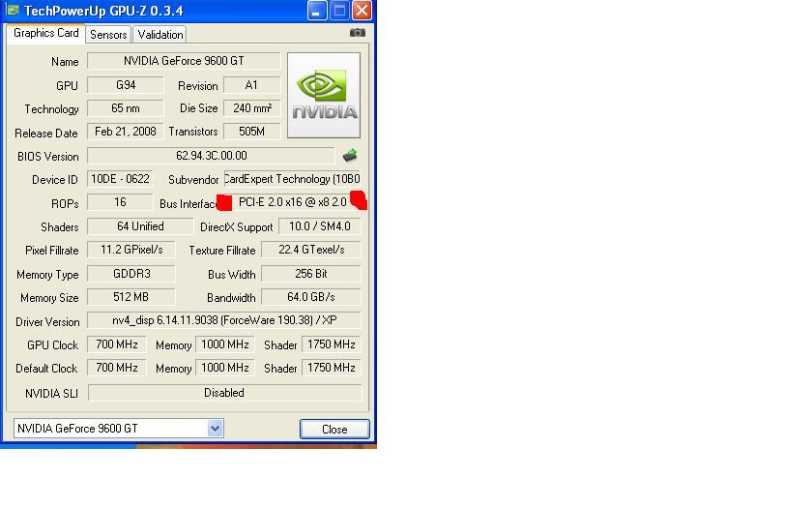This screenshot has width=812, height=508.
Task: Click the Close button
Action: pos(334,430)
